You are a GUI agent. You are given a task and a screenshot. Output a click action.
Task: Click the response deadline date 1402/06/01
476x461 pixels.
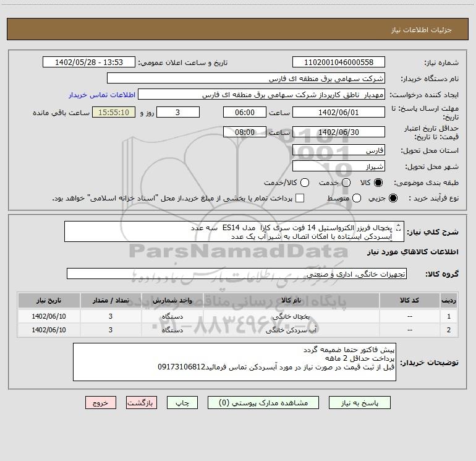coord(339,112)
